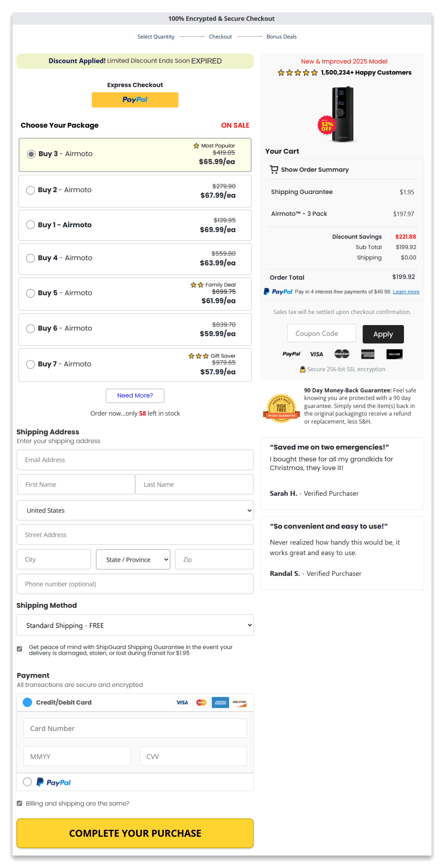Click the Discover icon in Credit/Debit Card row
The image size is (444, 868).
239,703
